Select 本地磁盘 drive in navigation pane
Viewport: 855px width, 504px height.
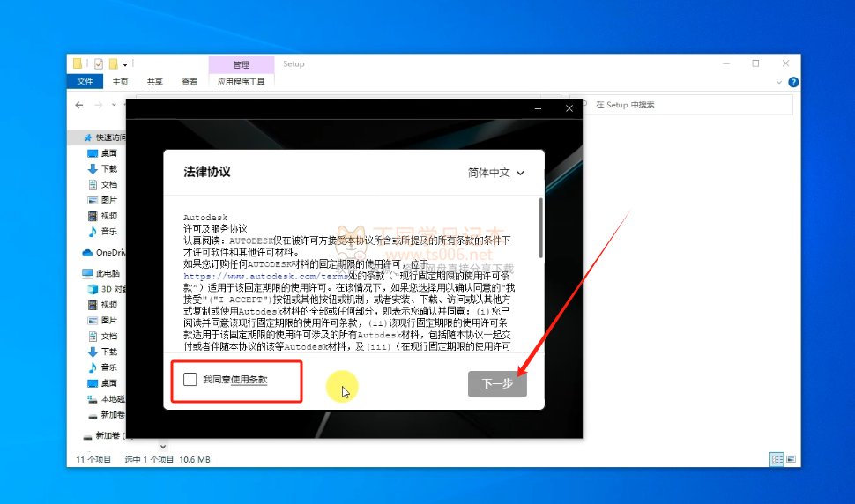coord(107,399)
